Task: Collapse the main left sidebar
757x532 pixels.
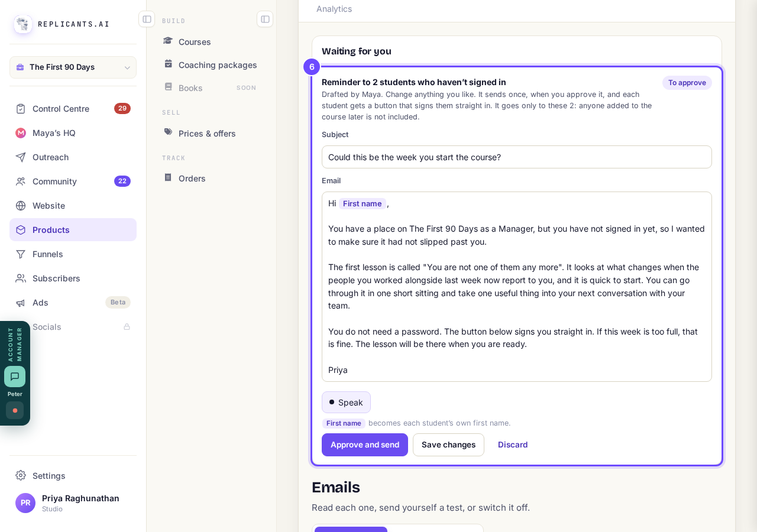Action: click(x=147, y=19)
